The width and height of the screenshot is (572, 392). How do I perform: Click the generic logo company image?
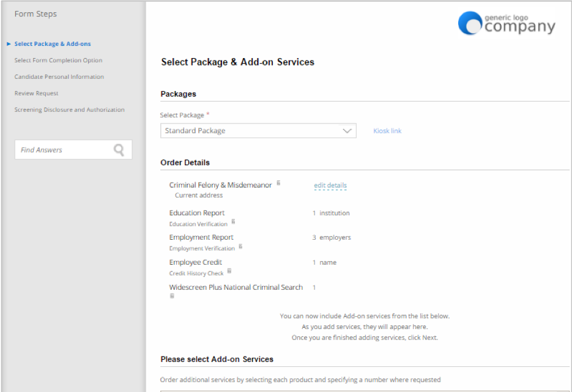pos(507,23)
